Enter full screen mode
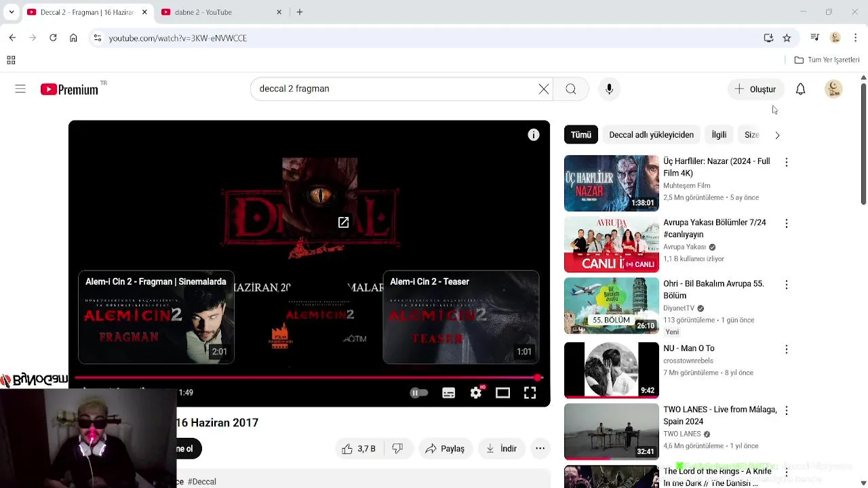 coord(530,392)
